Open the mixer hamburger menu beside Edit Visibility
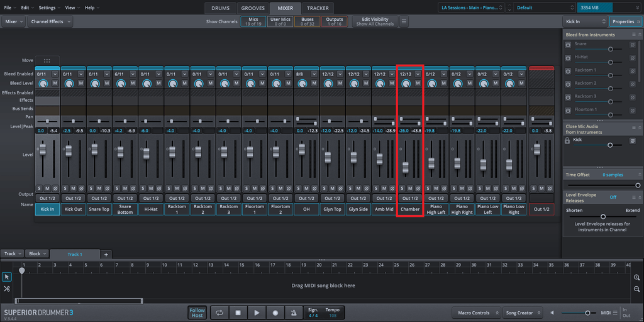 coord(404,21)
